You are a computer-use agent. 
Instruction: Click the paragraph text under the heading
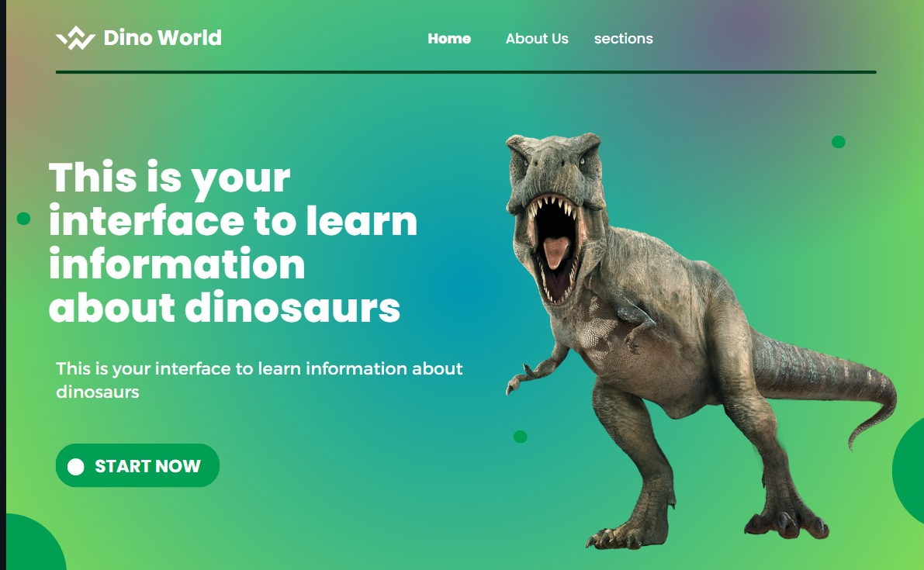click(x=258, y=380)
